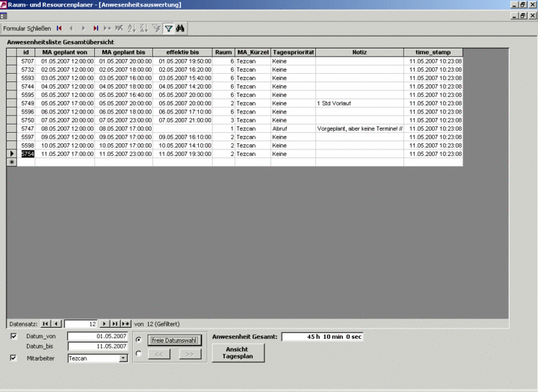Minimize the inner form window
Image resolution: width=538 pixels, height=392 pixels.
click(515, 16)
